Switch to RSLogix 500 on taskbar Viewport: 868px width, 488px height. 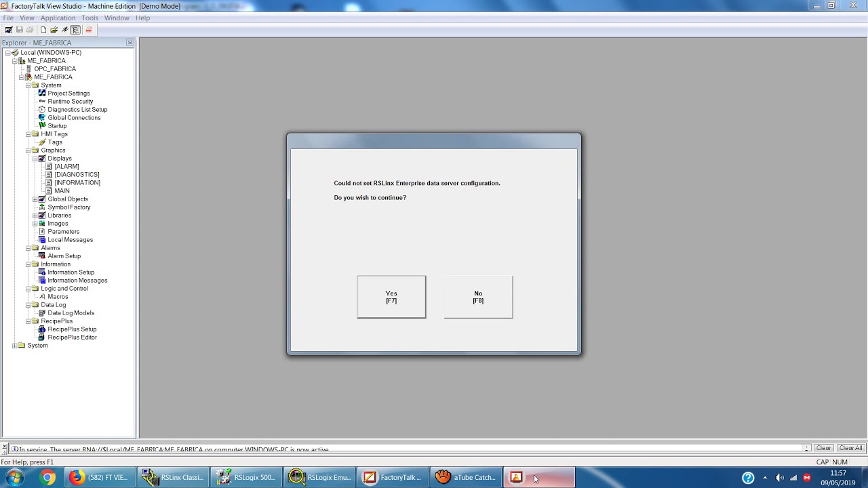246,477
